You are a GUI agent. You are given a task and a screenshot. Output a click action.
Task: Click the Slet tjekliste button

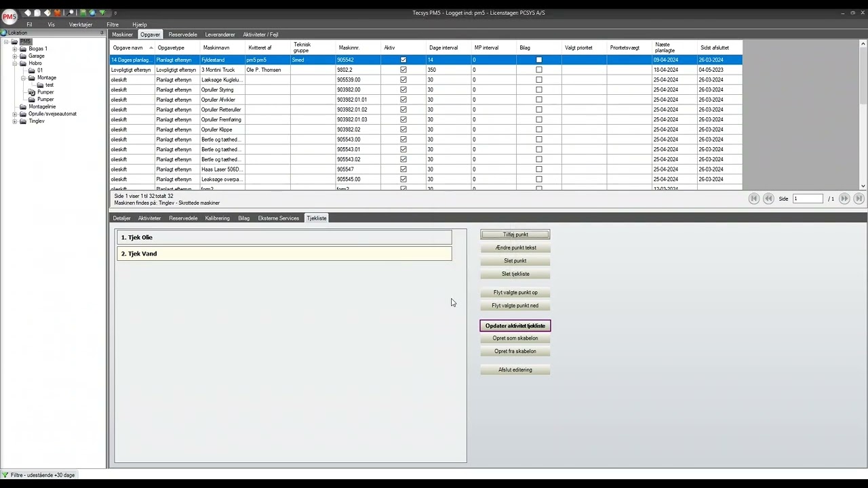(x=515, y=274)
